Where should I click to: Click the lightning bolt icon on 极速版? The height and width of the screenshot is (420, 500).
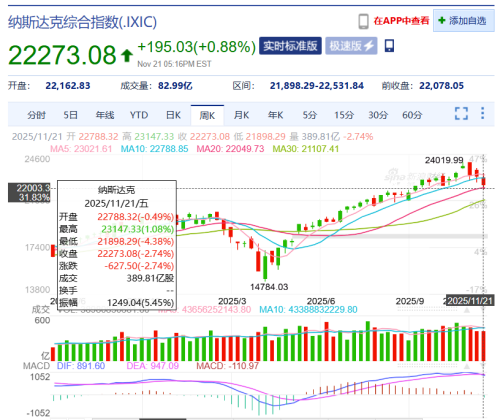pos(369,46)
